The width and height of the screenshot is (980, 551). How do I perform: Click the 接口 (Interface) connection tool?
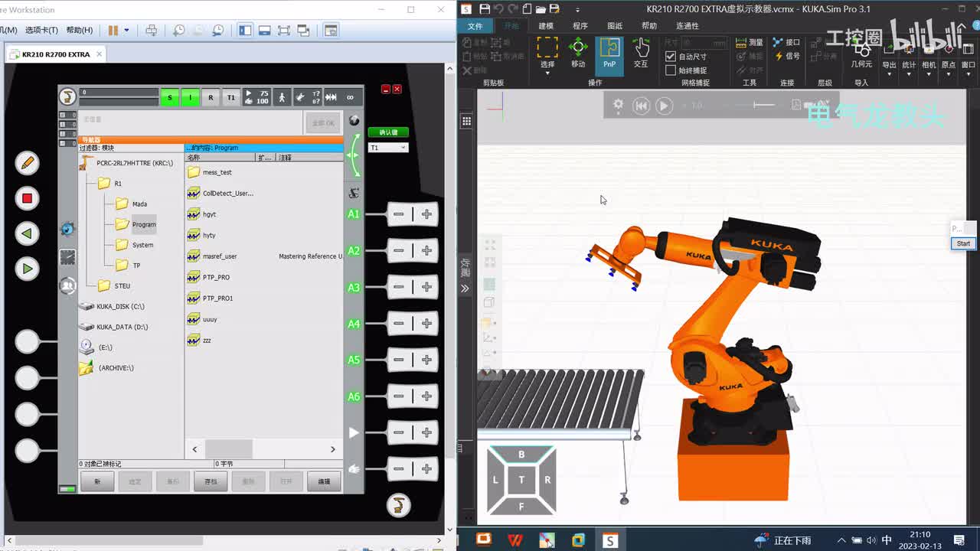786,42
